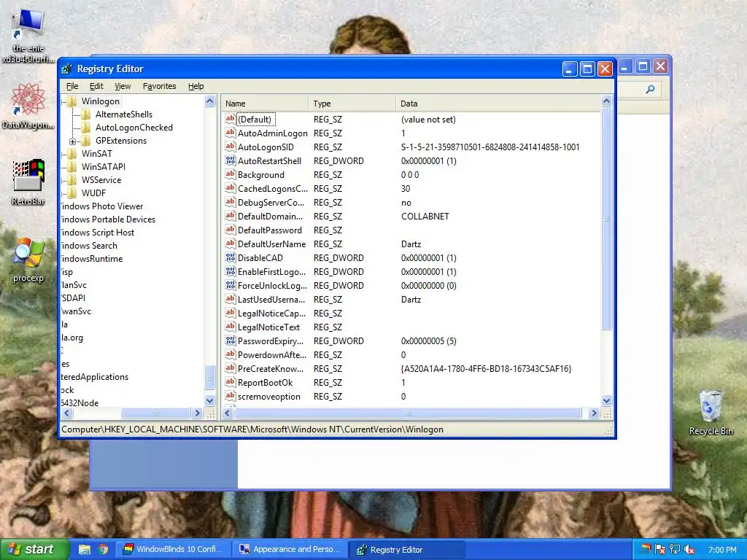The height and width of the screenshot is (560, 747).
Task: Select the scremoveoption value name
Action: pyautogui.click(x=269, y=397)
